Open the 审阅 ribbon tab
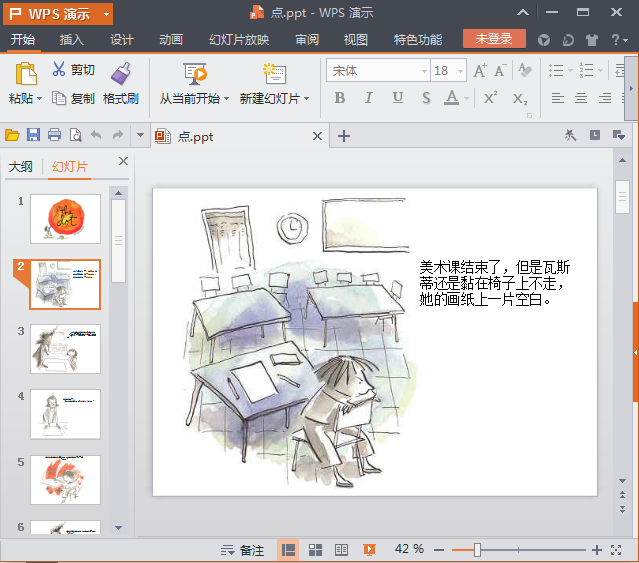The image size is (639, 563). (x=307, y=40)
